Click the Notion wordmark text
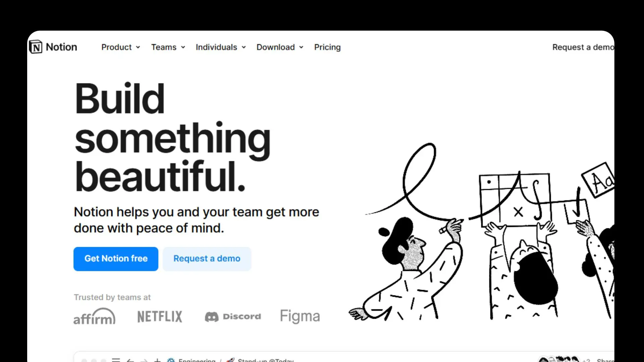The width and height of the screenshot is (644, 362). point(61,47)
